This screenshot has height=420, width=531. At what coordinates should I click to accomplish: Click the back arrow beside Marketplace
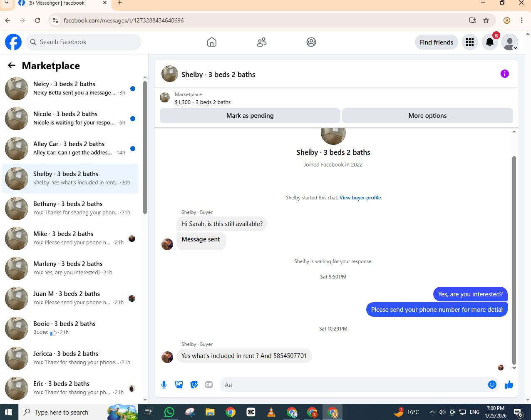coord(12,65)
